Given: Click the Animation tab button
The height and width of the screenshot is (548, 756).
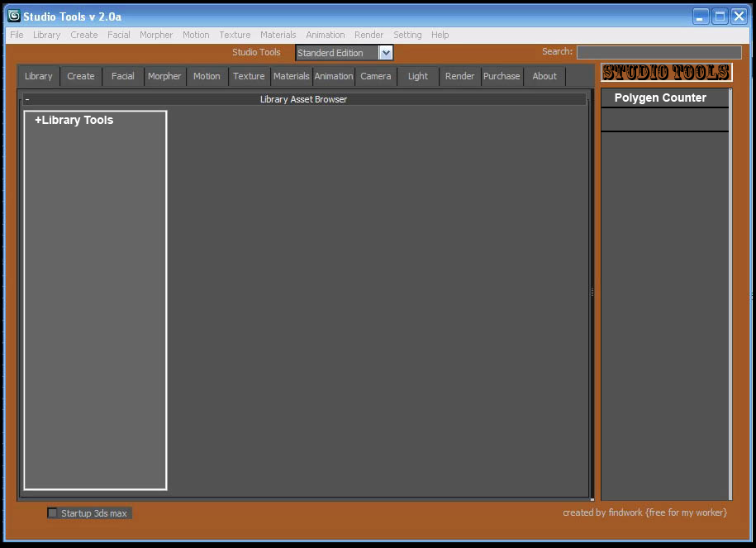Looking at the screenshot, I should pyautogui.click(x=334, y=76).
